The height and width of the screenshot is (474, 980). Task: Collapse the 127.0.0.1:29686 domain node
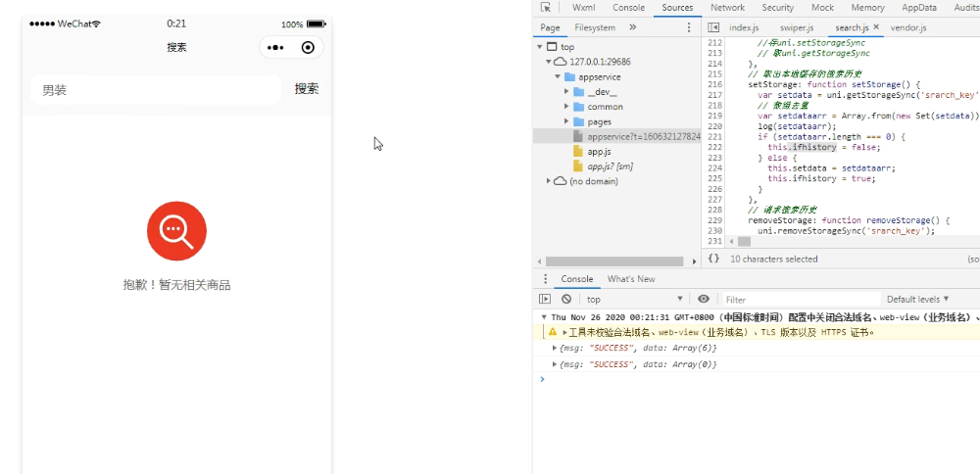tap(548, 62)
